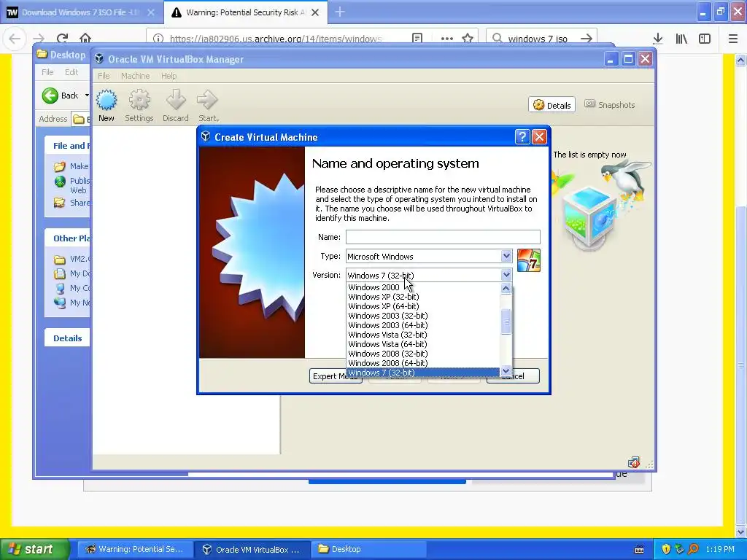This screenshot has width=747, height=560.
Task: Switch to Oracle VM VirtualBox taskbar button
Action: click(252, 549)
